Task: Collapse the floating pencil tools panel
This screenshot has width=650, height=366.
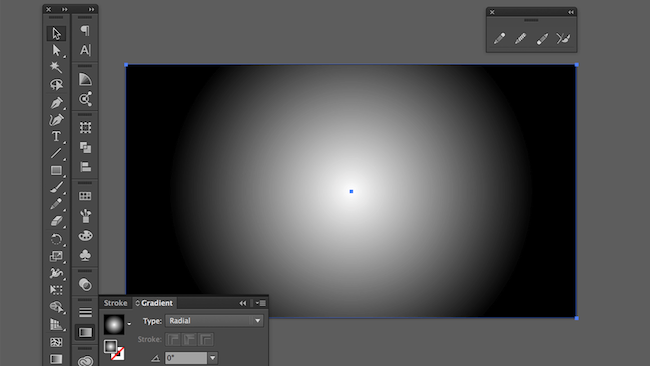Action: click(x=571, y=12)
